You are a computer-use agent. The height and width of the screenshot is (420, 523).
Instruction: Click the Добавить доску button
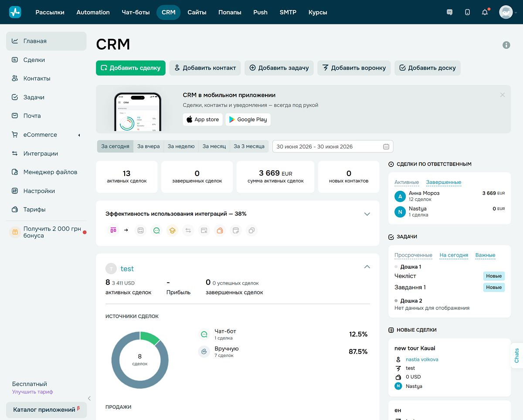coord(428,68)
